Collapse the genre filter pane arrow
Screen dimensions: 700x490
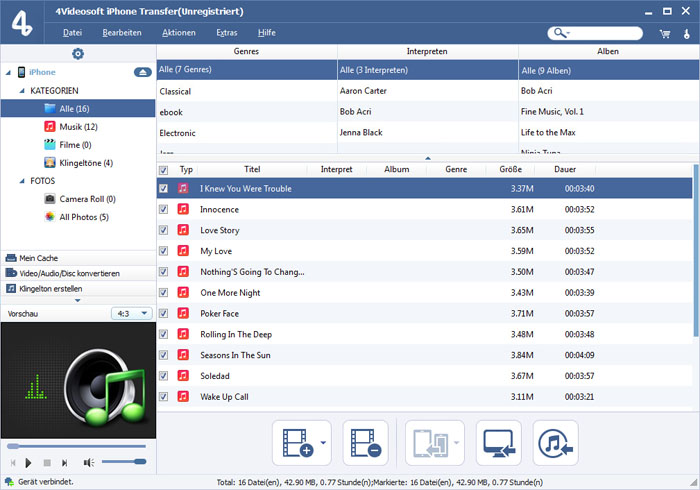click(x=428, y=158)
